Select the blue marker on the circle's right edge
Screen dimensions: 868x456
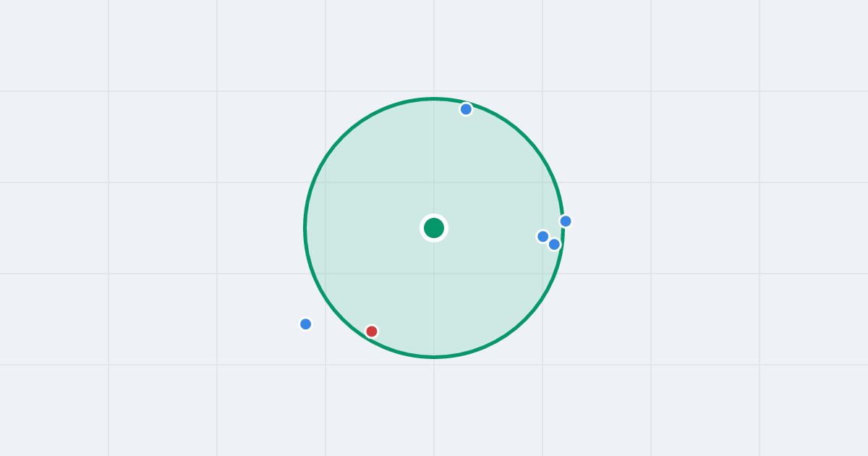click(566, 221)
